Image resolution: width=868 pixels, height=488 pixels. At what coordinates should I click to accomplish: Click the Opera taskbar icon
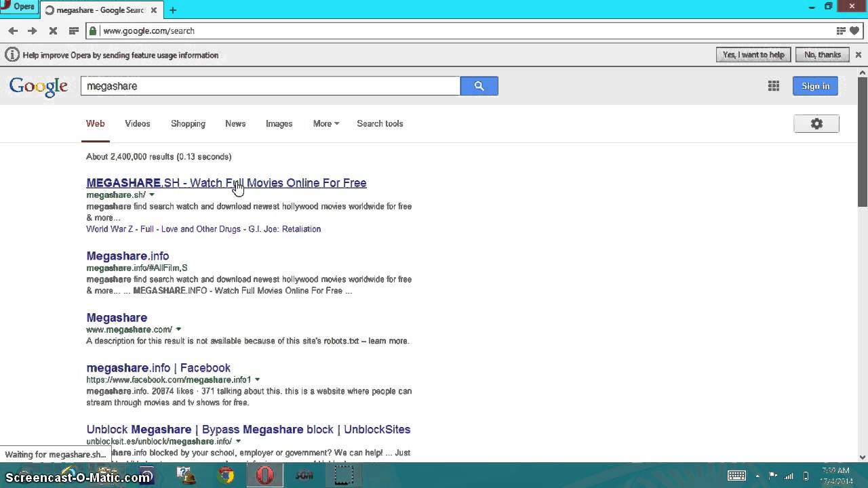click(264, 476)
